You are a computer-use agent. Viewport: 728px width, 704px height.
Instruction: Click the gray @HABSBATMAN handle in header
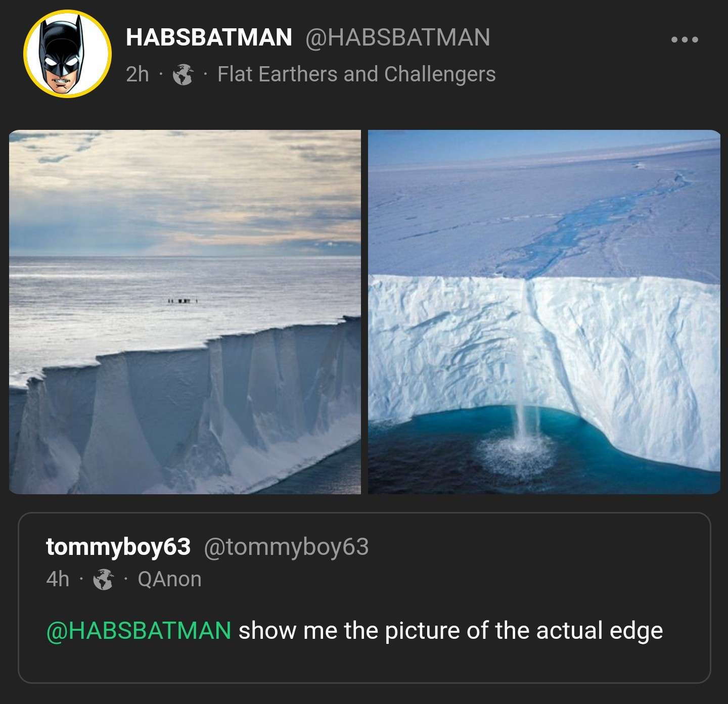397,37
